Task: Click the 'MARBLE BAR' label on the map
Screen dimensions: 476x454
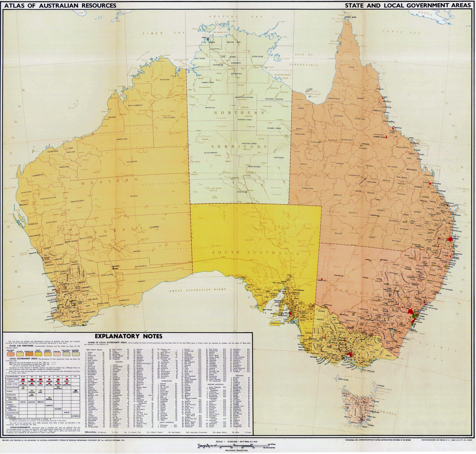Action: (122, 139)
